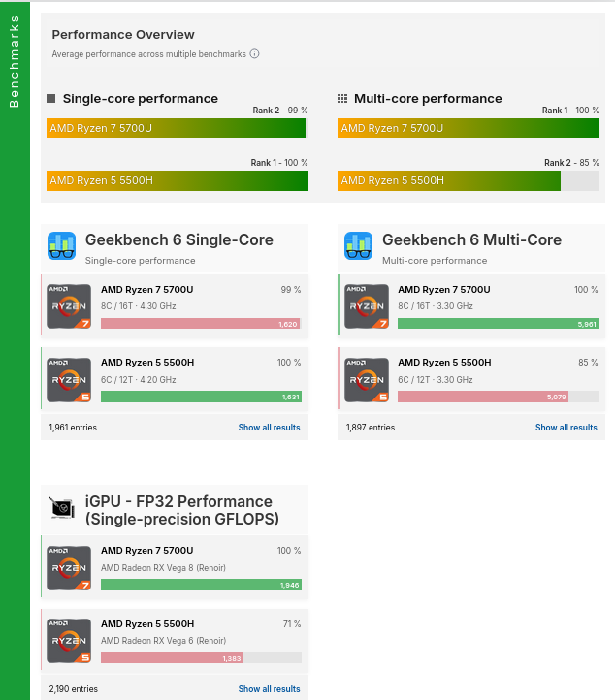The height and width of the screenshot is (700, 615).
Task: Click Ryzen 5 chip image in iGPU card
Action: click(69, 640)
